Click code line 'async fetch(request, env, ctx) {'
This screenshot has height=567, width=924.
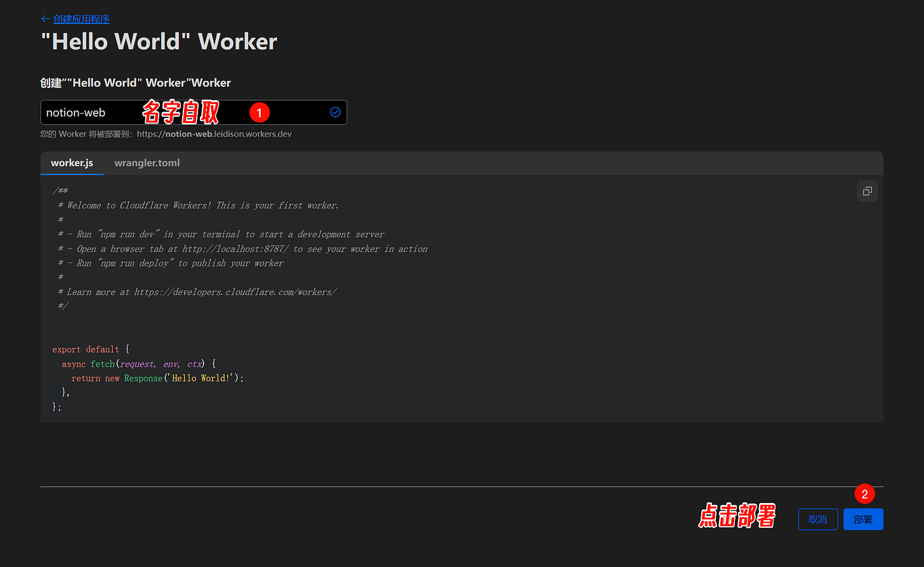point(139,364)
